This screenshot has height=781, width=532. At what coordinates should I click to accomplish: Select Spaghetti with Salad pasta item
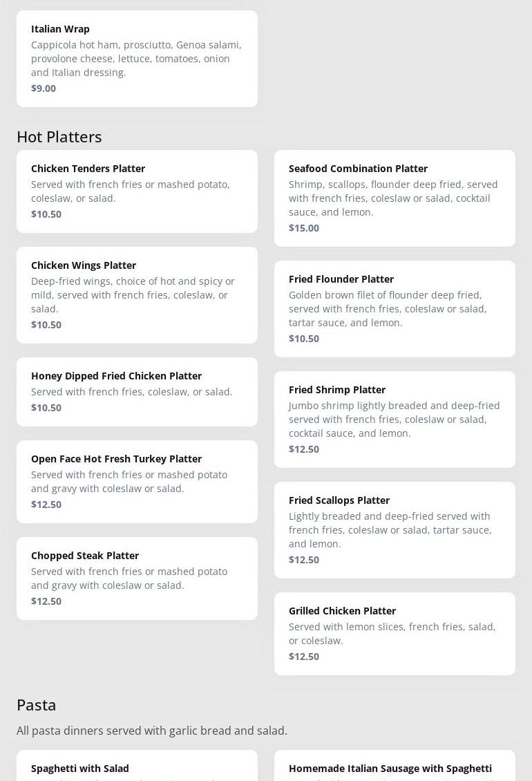coord(137,768)
